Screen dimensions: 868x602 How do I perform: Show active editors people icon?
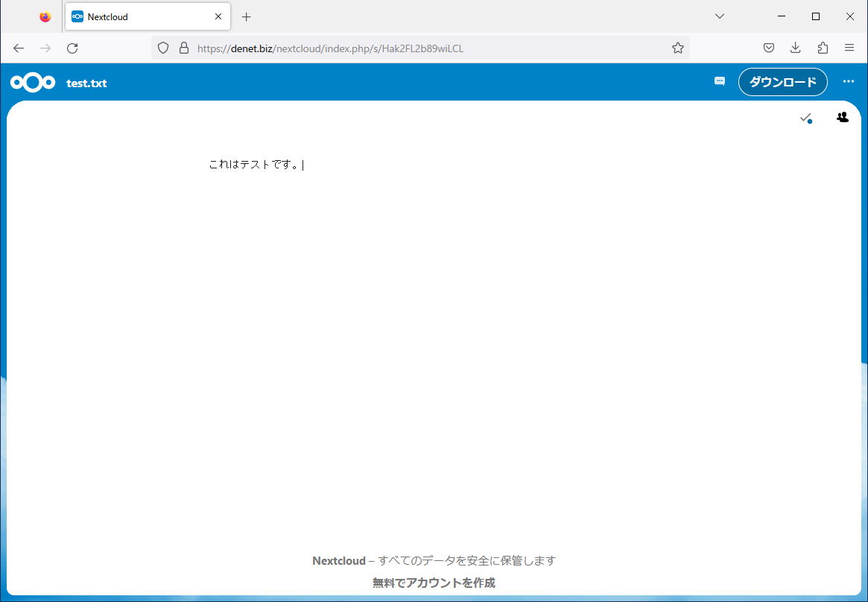tap(843, 117)
